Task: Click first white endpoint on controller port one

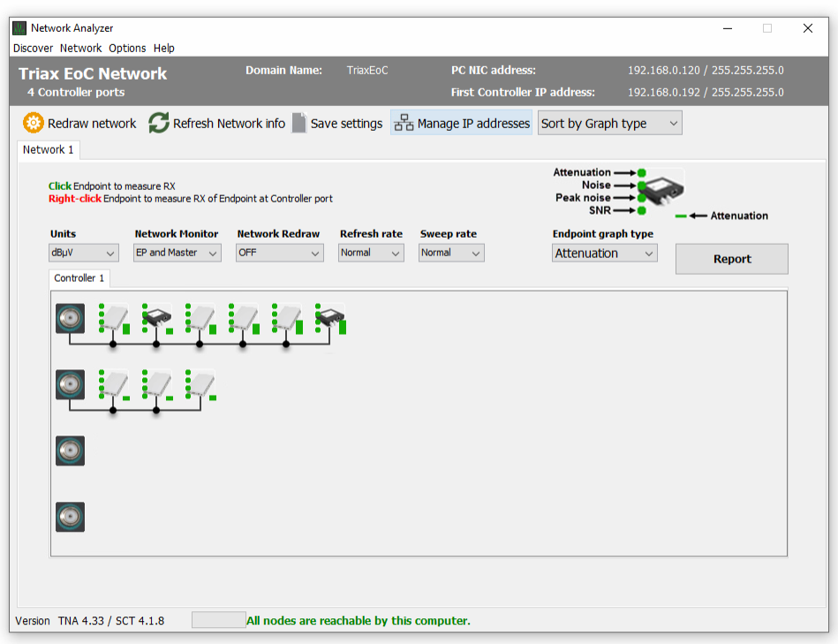Action: point(113,317)
